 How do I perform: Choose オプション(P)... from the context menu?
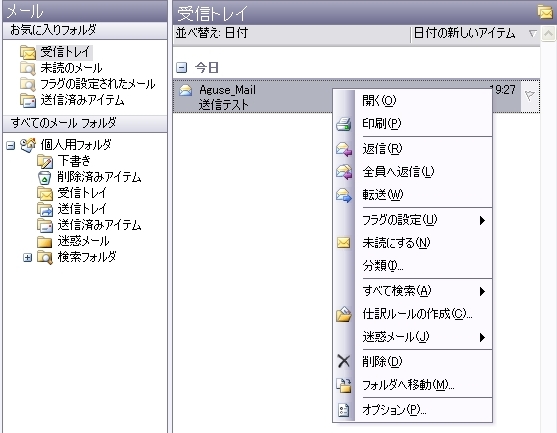(412, 410)
